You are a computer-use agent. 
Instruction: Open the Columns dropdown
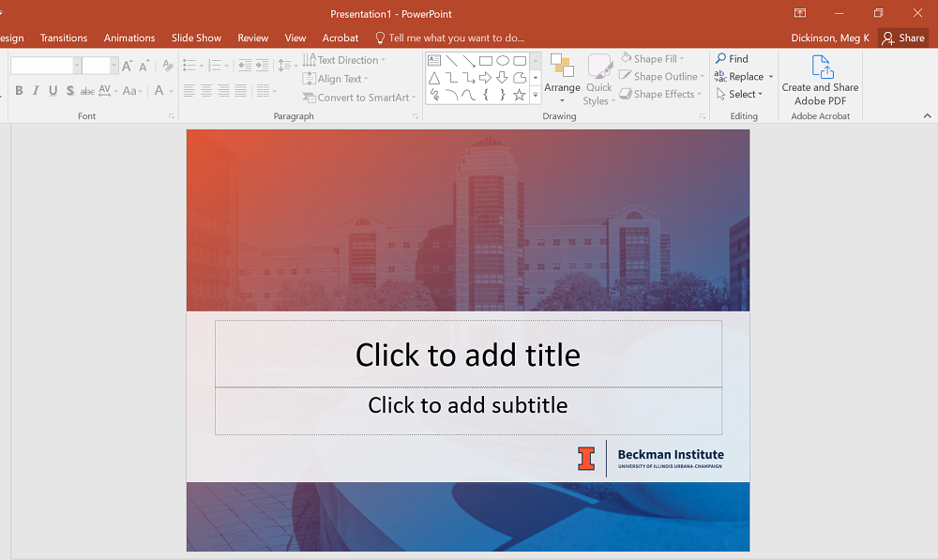click(266, 91)
